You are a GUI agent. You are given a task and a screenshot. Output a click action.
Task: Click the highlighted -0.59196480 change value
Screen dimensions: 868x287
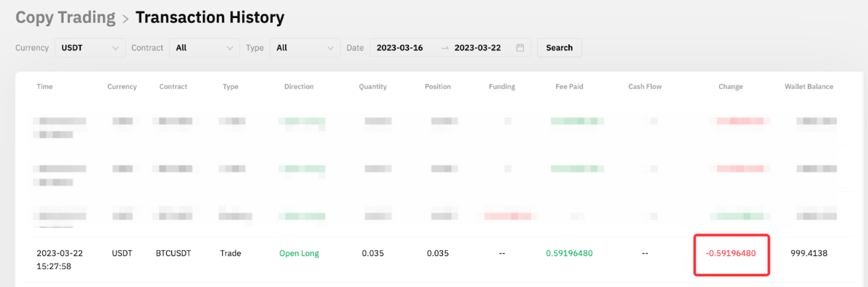[x=730, y=254]
